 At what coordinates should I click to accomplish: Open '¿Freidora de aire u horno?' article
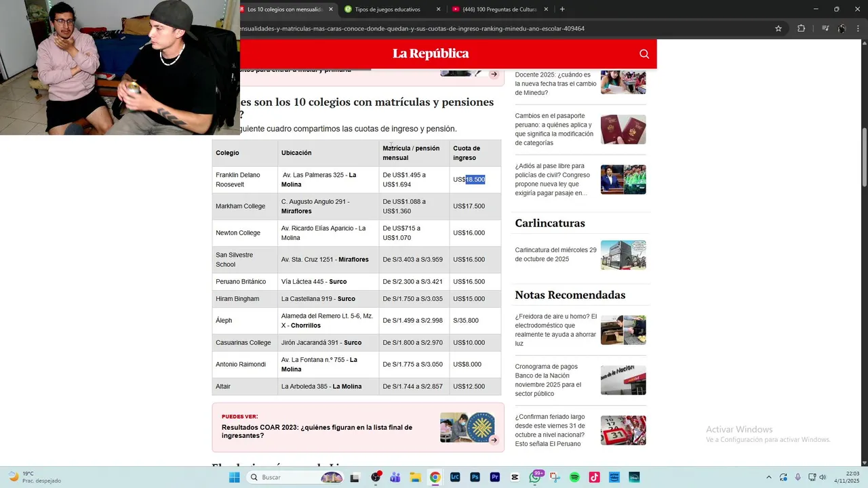pyautogui.click(x=555, y=330)
